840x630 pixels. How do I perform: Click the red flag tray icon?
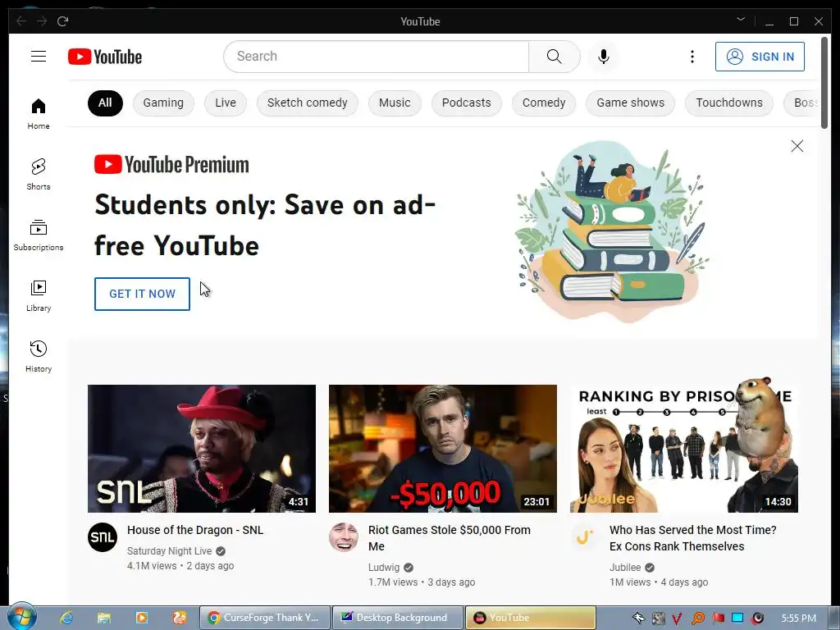pos(718,619)
